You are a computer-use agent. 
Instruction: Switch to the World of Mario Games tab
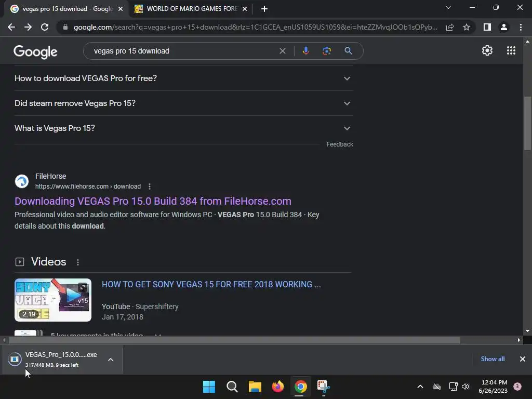tap(191, 9)
